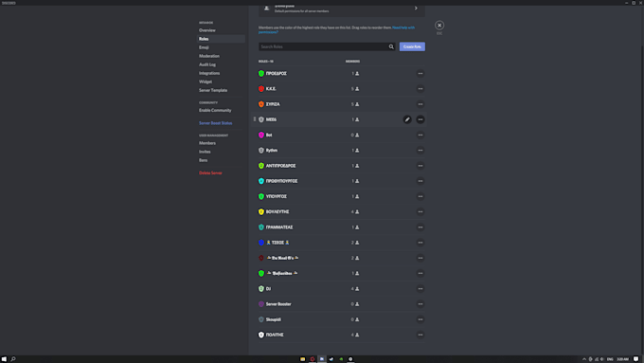Open the more options menu for ΣΥΡΙΖΑ role
This screenshot has width=644, height=363.
click(420, 104)
